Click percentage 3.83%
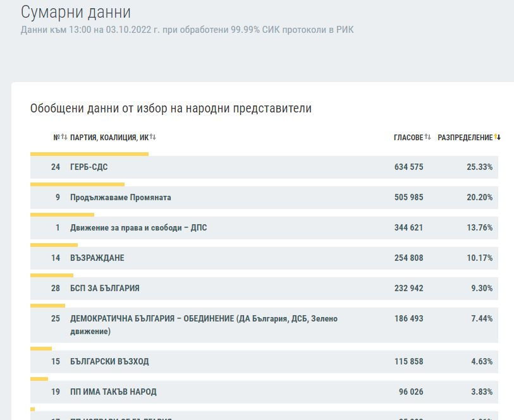 tap(482, 392)
